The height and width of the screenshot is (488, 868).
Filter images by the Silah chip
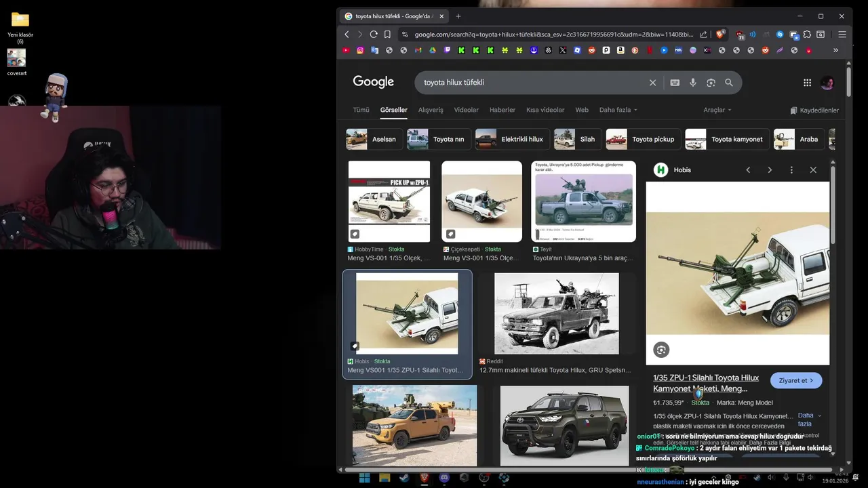578,139
